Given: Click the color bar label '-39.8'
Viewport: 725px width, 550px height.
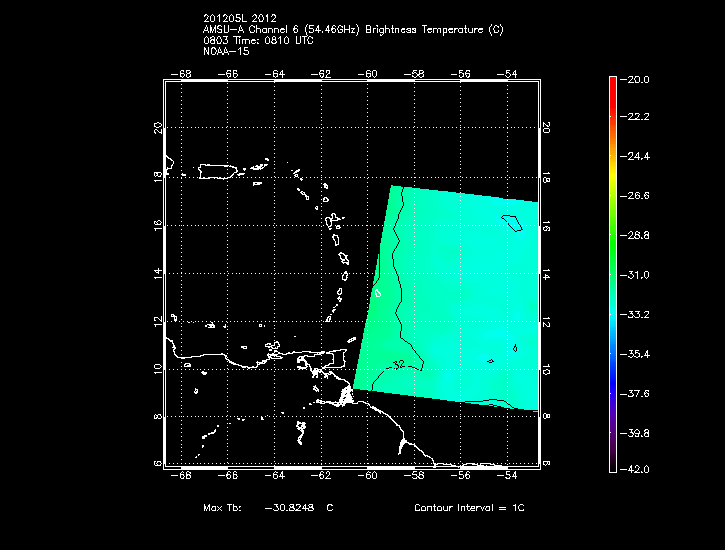Looking at the screenshot, I should click(634, 434).
